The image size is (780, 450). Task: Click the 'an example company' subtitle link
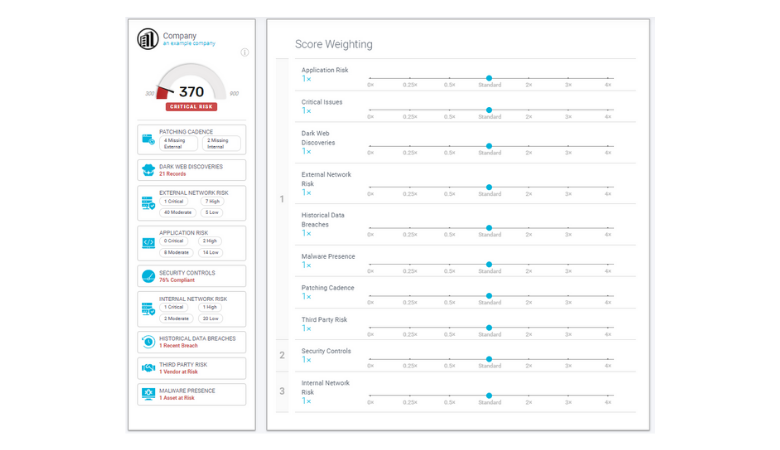pyautogui.click(x=189, y=44)
